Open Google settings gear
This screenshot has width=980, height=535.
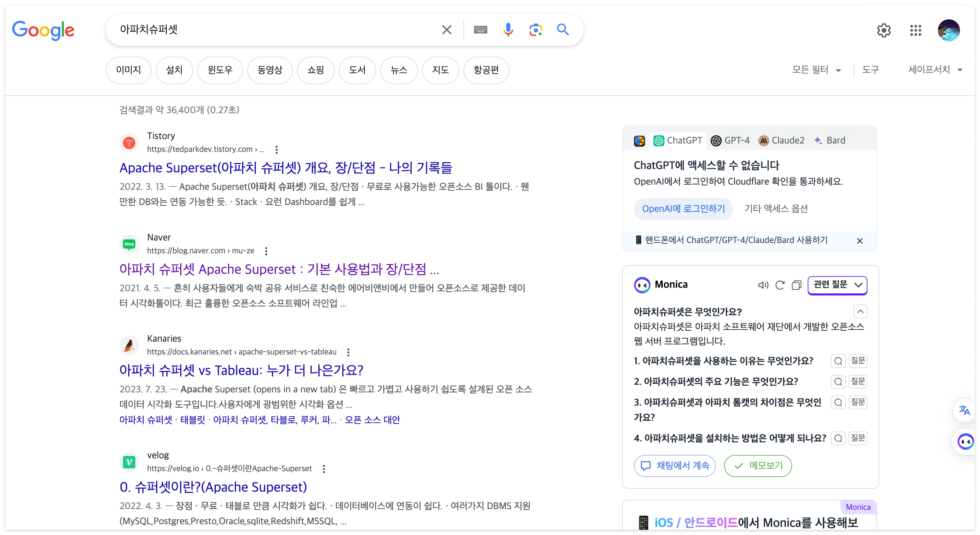coord(884,30)
